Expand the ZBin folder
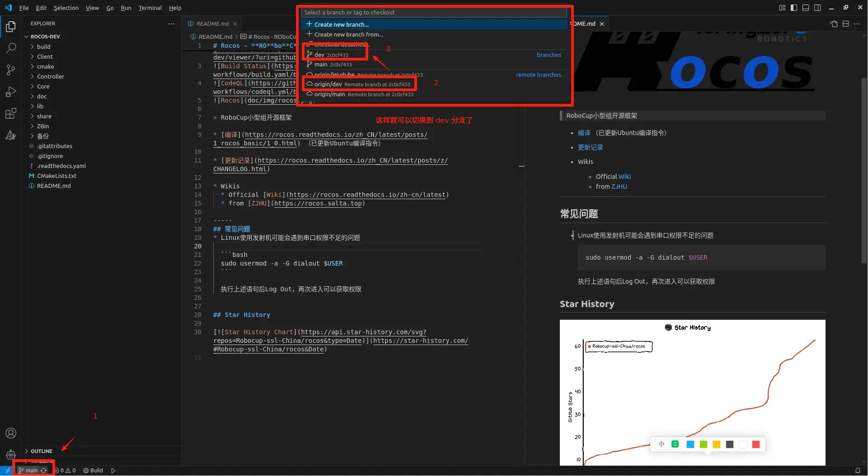868x476 pixels. [102, 126]
